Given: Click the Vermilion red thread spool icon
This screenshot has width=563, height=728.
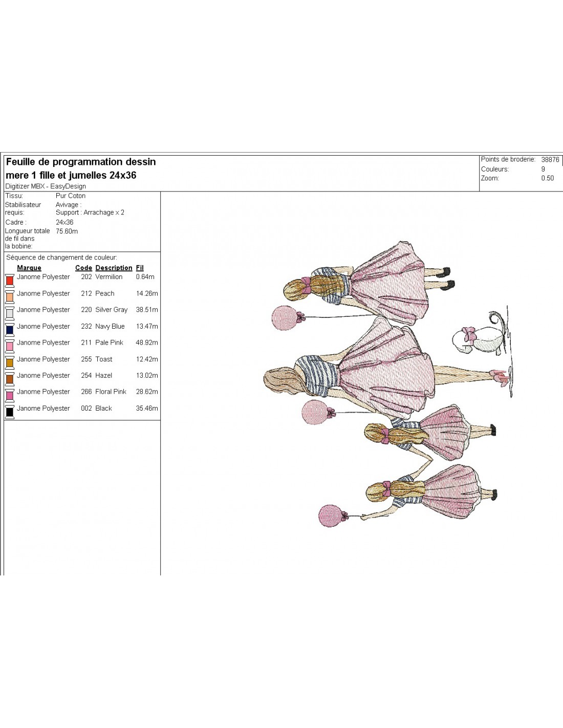Looking at the screenshot, I should [x=9, y=280].
